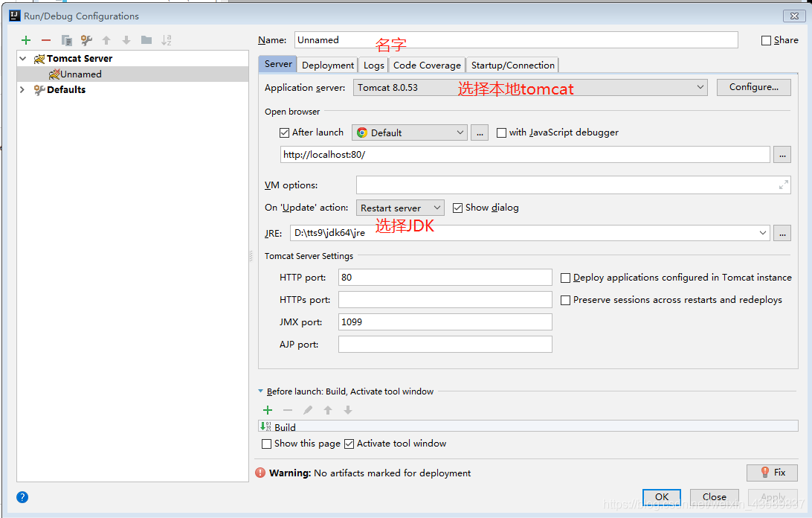This screenshot has height=518, width=812.
Task: Click the Name input field
Action: 516,40
